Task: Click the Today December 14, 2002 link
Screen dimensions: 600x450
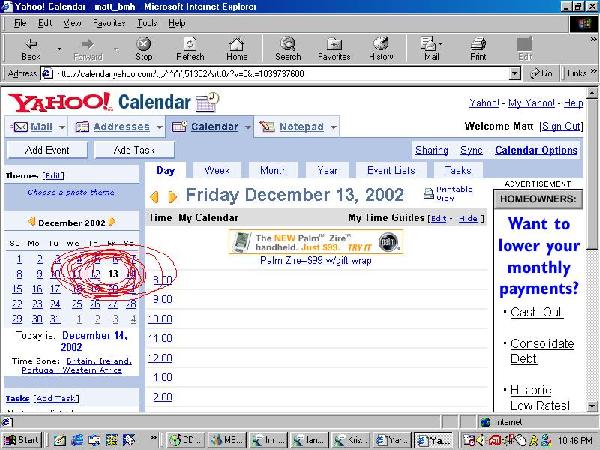Action: 95,341
